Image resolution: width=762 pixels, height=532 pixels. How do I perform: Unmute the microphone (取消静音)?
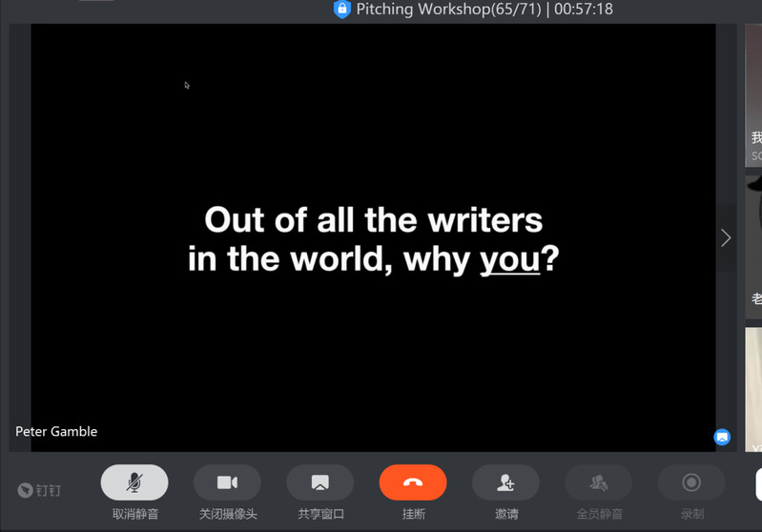(x=134, y=482)
